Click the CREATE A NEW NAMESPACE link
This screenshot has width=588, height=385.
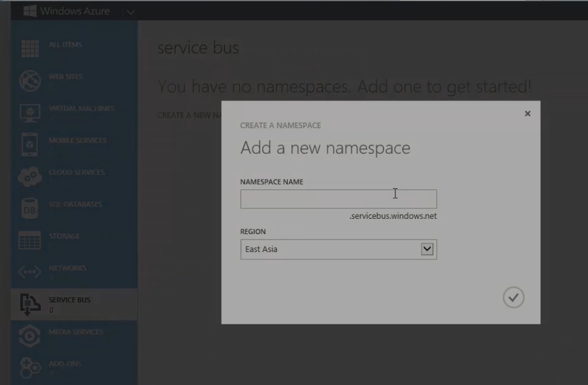(190, 115)
